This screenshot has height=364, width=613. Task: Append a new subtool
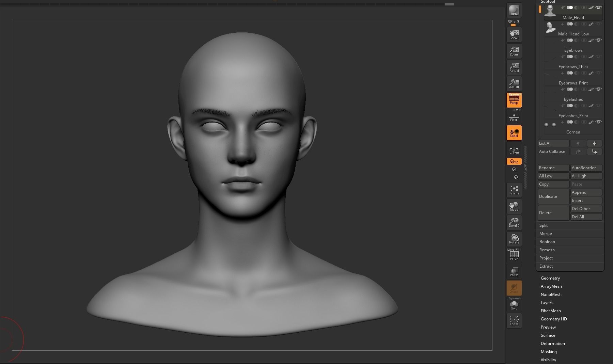point(586,192)
